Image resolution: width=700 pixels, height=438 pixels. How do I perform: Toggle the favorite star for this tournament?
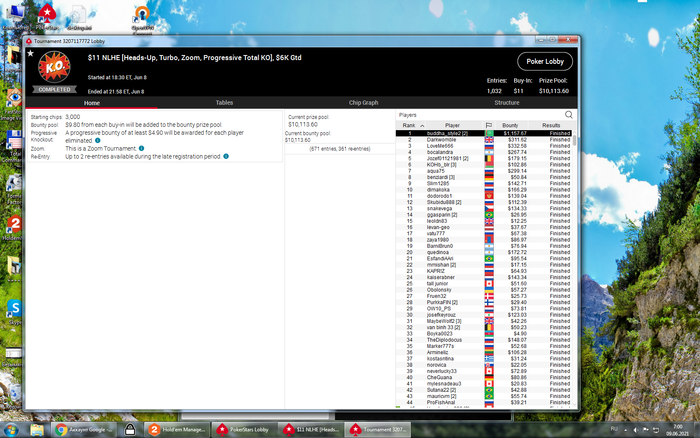[30, 54]
